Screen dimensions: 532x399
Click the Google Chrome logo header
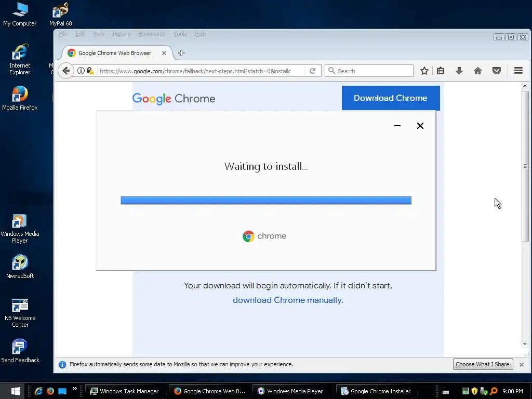coord(174,99)
